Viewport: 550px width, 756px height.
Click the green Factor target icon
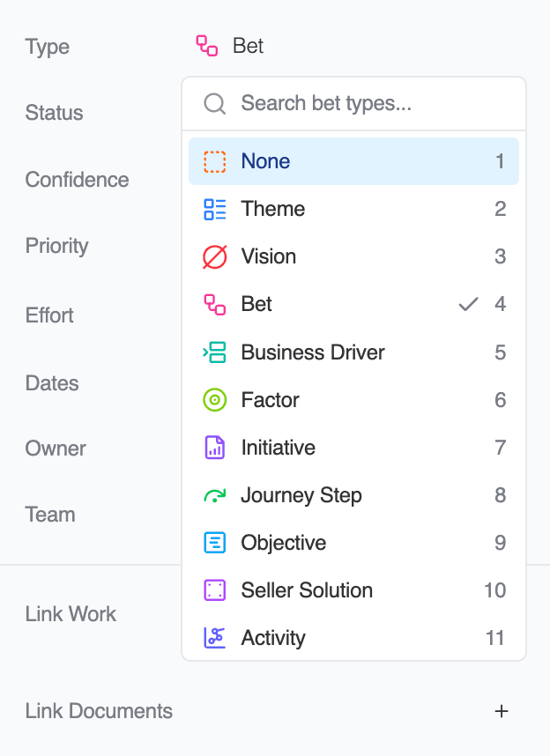[215, 400]
